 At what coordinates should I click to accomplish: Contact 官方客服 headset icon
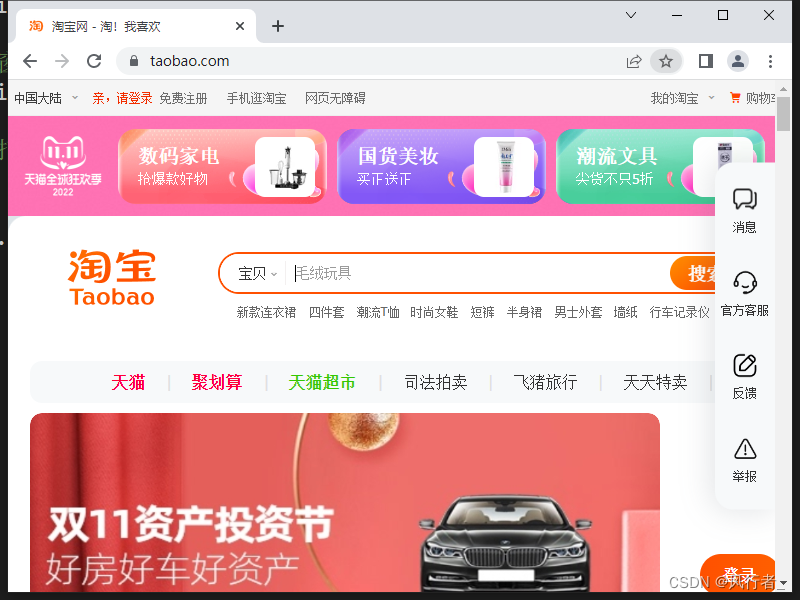[x=744, y=293]
